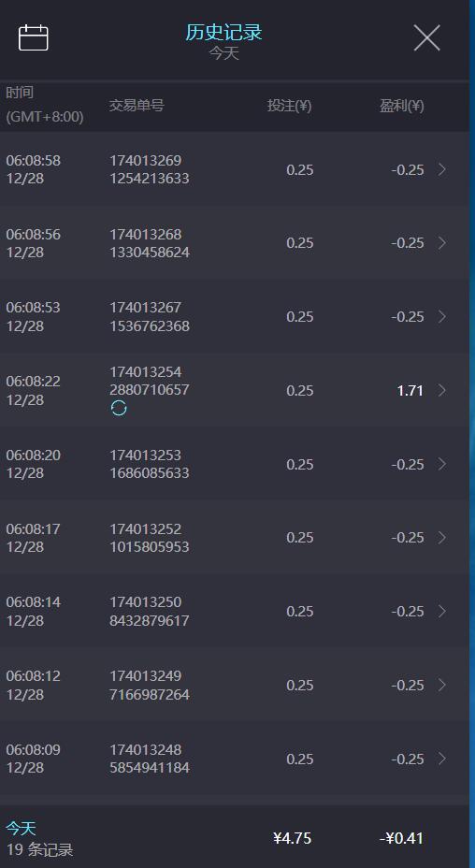This screenshot has width=475, height=868.
Task: Select transaction 174013250 8432879617 row
Action: [235, 611]
